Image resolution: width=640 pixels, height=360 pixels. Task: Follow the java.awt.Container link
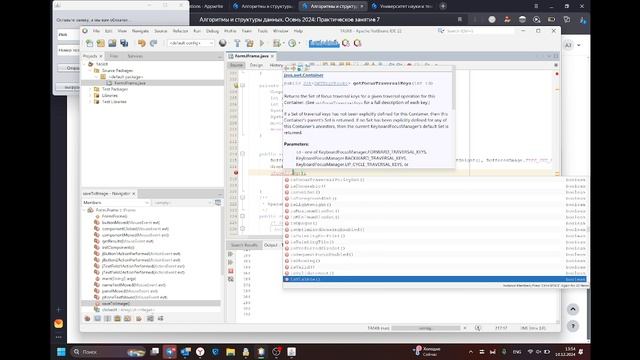pos(304,75)
